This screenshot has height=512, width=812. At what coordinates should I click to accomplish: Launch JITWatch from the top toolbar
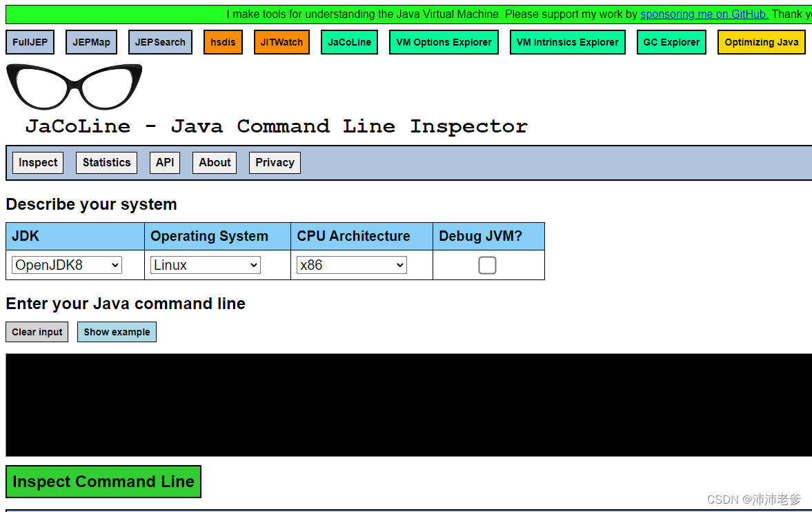pyautogui.click(x=281, y=42)
